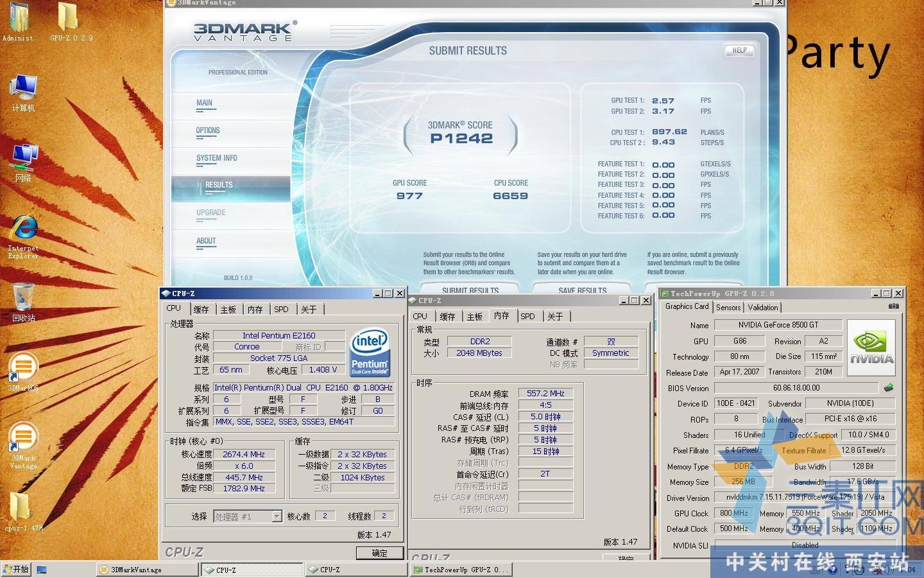Launch the 3DMark Vantage desktop shortcut
Image resolution: width=924 pixels, height=578 pixels.
pyautogui.click(x=23, y=446)
